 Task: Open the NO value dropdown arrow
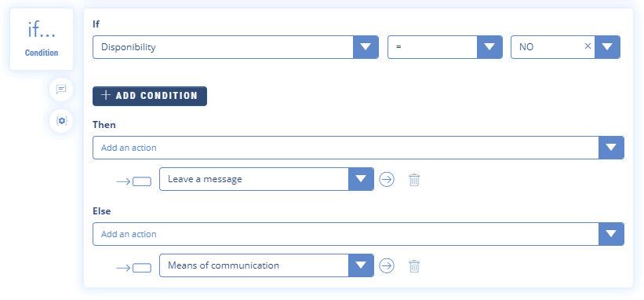(607, 47)
